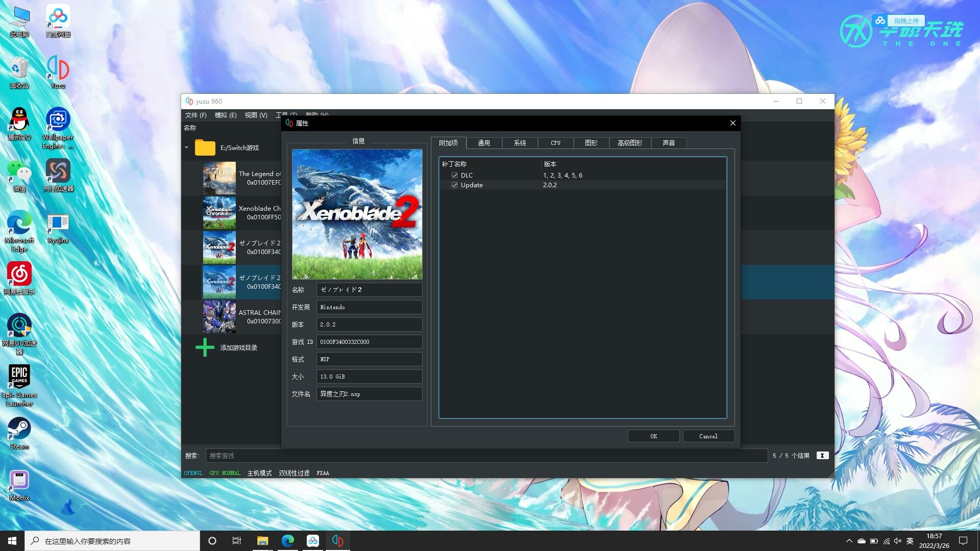Click the green plus add game directory icon

(205, 347)
